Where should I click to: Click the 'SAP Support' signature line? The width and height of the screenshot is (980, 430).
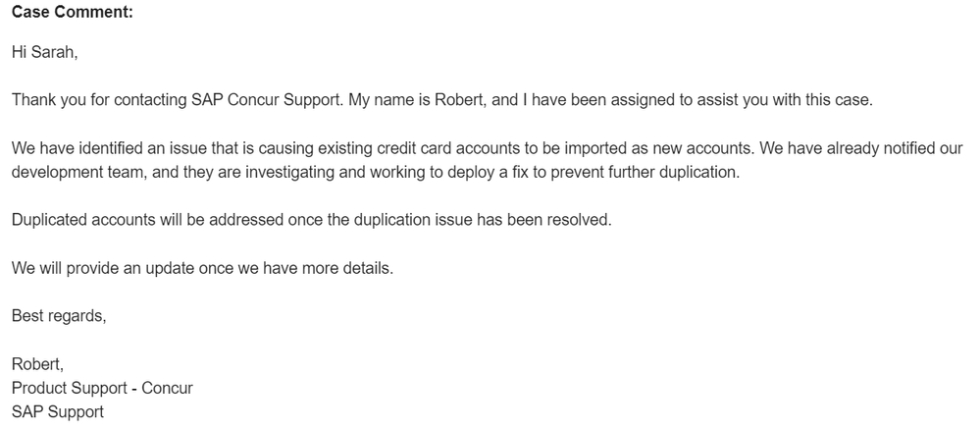coord(58,412)
